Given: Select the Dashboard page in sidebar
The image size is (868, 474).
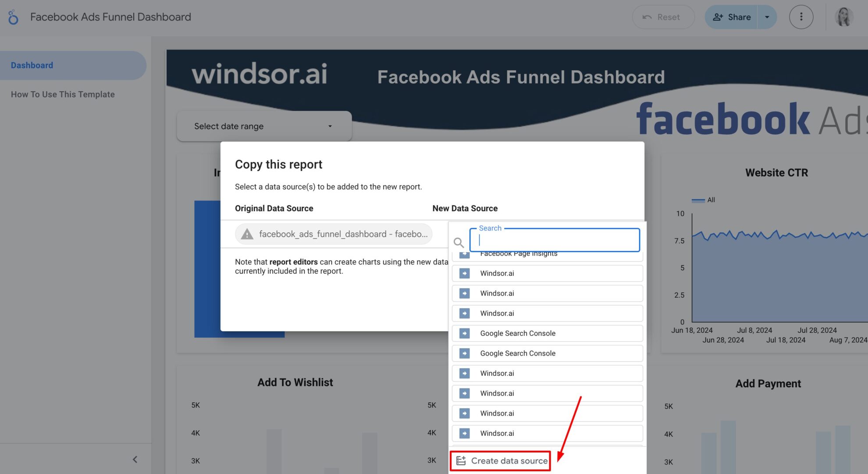Looking at the screenshot, I should [73, 65].
